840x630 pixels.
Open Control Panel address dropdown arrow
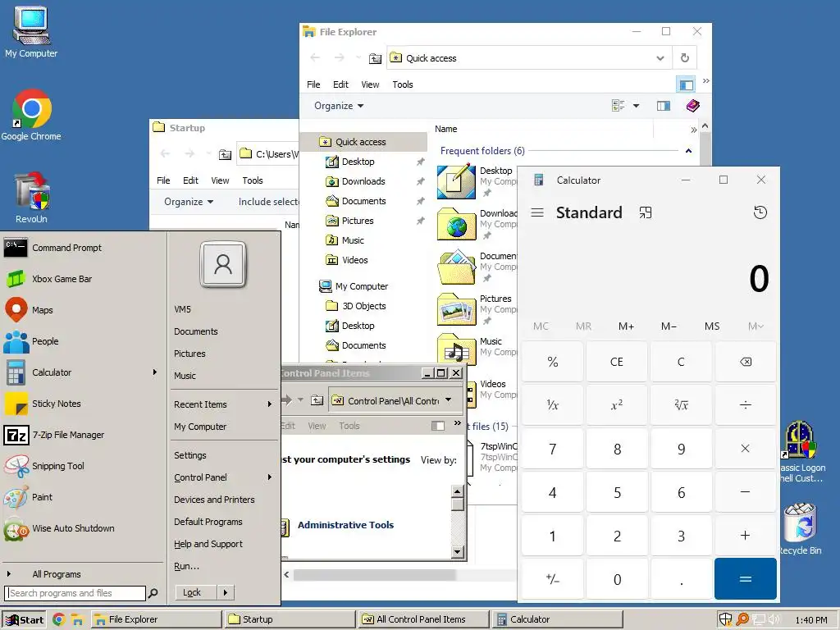tap(448, 400)
